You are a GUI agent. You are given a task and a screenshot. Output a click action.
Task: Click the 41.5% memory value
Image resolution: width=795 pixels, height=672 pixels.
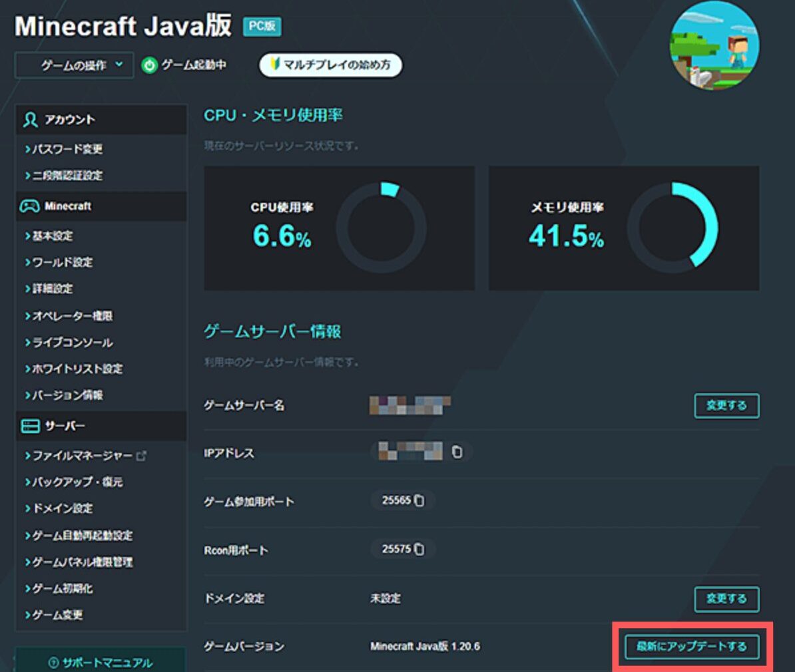(567, 236)
